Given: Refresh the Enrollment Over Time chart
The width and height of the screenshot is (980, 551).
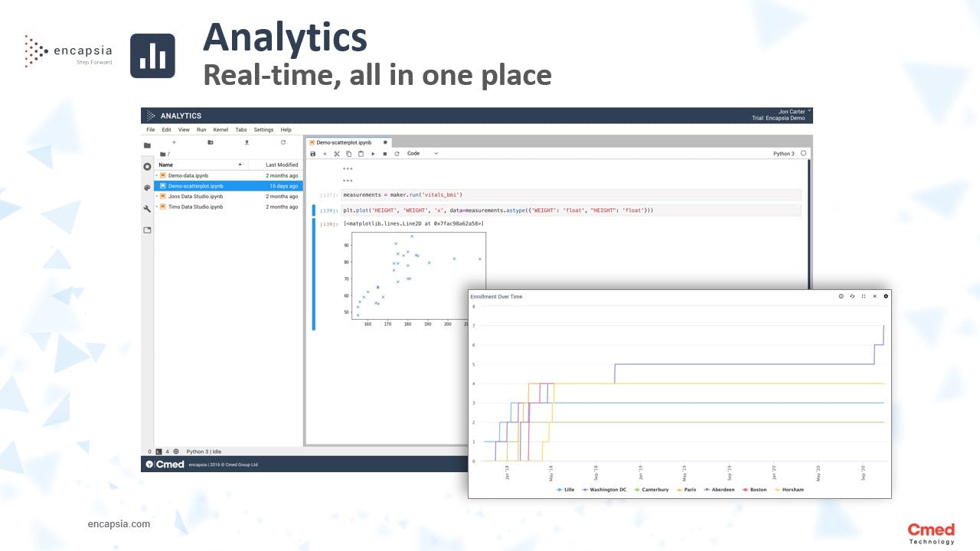Looking at the screenshot, I should point(852,296).
